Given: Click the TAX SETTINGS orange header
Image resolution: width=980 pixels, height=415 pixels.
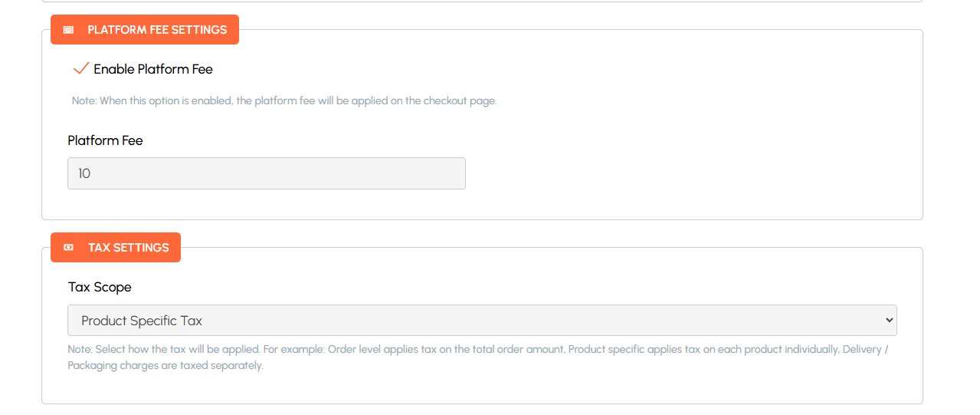Looking at the screenshot, I should click(x=128, y=248).
